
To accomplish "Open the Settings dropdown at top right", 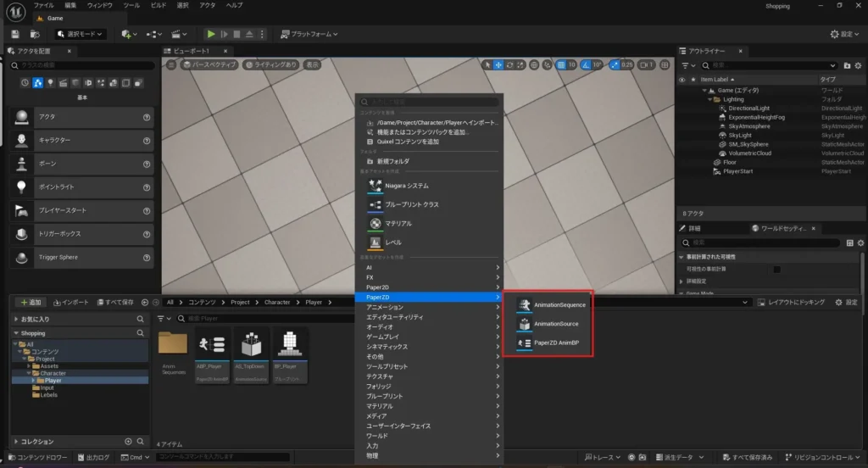I will point(844,35).
